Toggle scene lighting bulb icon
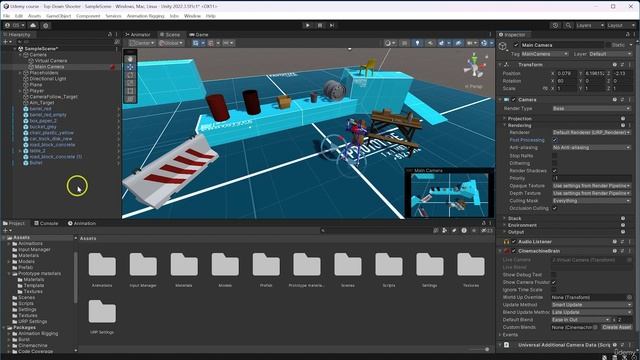The image size is (640, 360). (x=417, y=43)
